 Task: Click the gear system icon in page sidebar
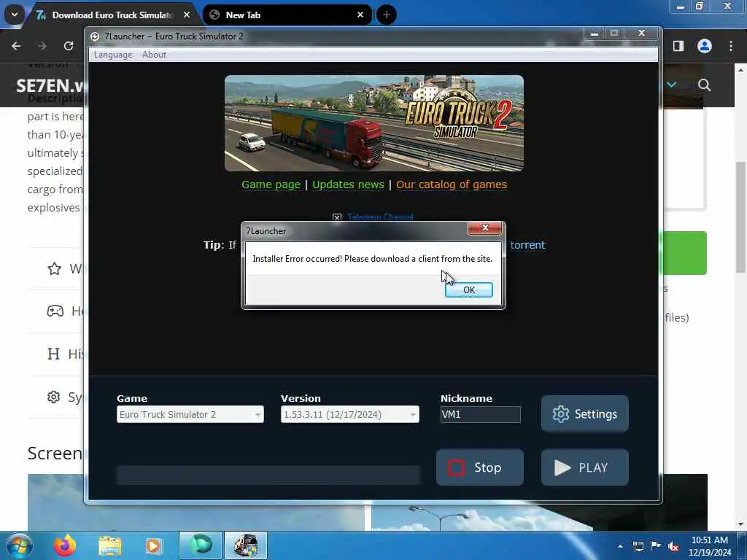point(53,397)
